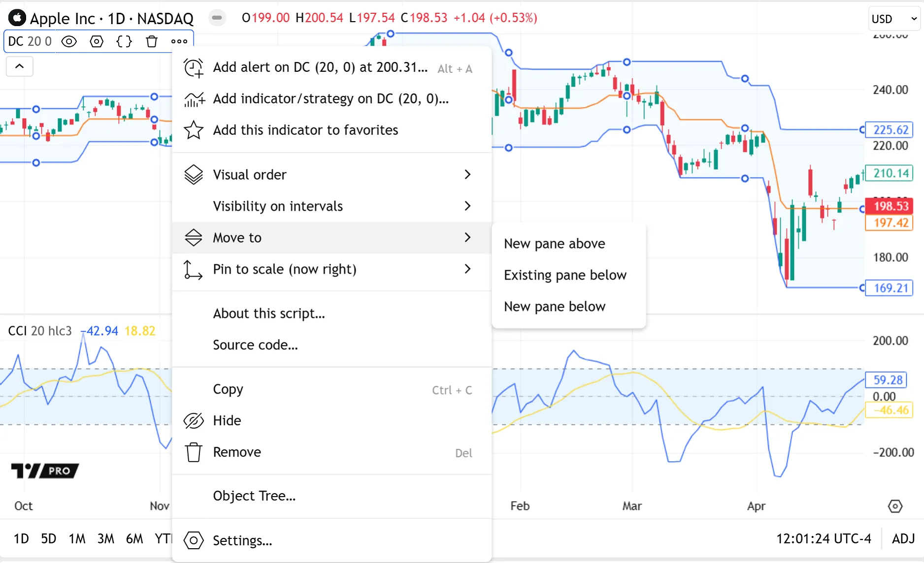924x563 pixels.
Task: Select Add alert on DC menu item
Action: click(320, 67)
